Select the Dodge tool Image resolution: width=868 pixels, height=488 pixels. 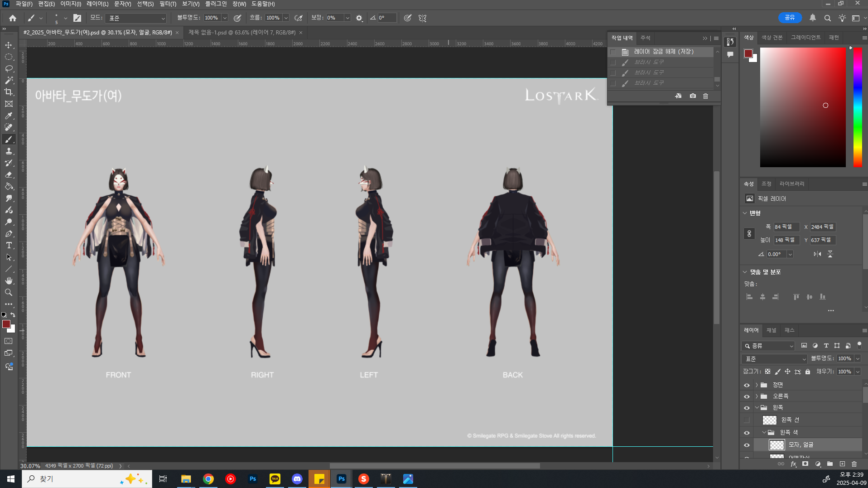pyautogui.click(x=9, y=222)
